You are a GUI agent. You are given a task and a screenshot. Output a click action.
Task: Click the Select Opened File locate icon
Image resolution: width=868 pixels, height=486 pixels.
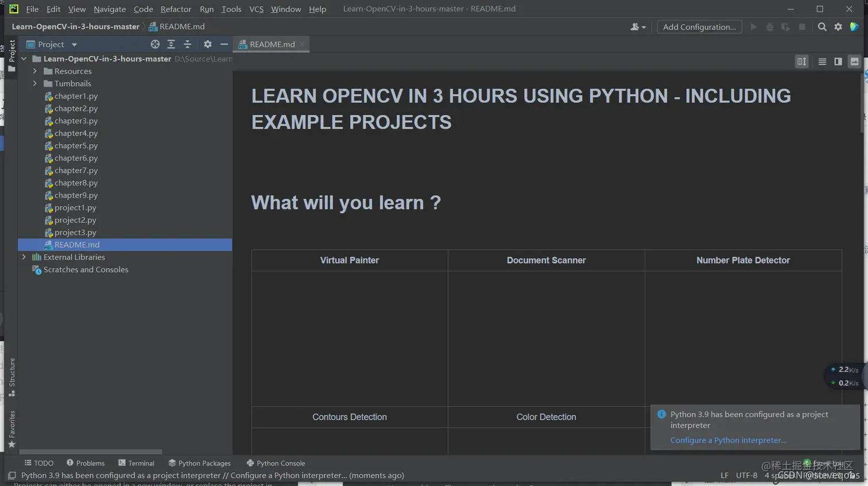(155, 44)
